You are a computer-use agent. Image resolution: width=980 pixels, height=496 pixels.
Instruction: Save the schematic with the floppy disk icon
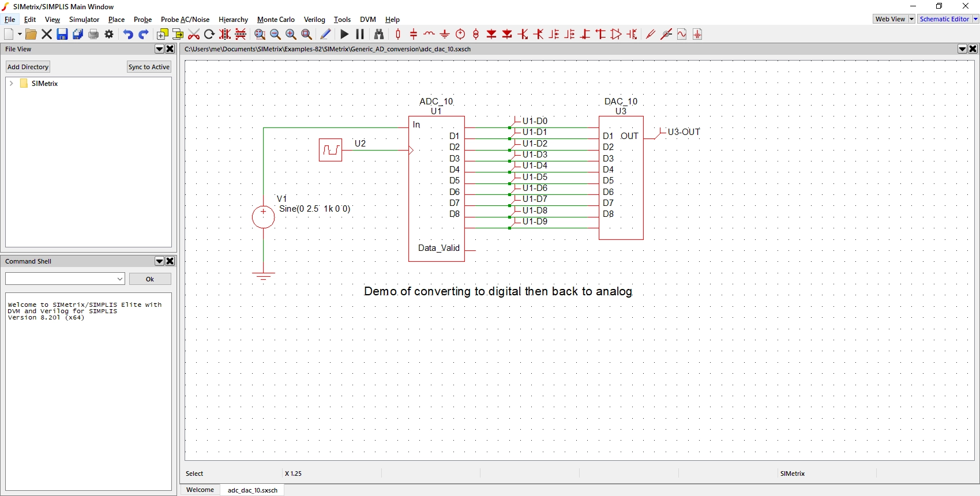click(62, 34)
